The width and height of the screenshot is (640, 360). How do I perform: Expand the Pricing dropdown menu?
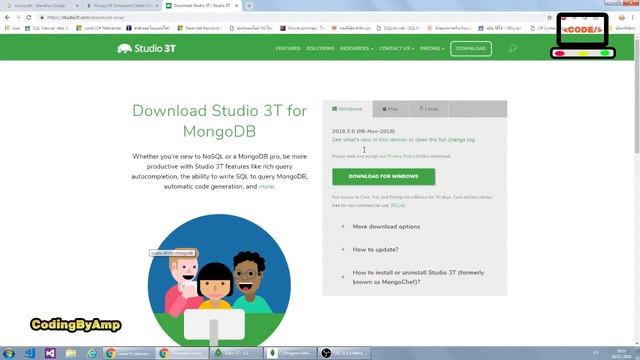[x=432, y=49]
